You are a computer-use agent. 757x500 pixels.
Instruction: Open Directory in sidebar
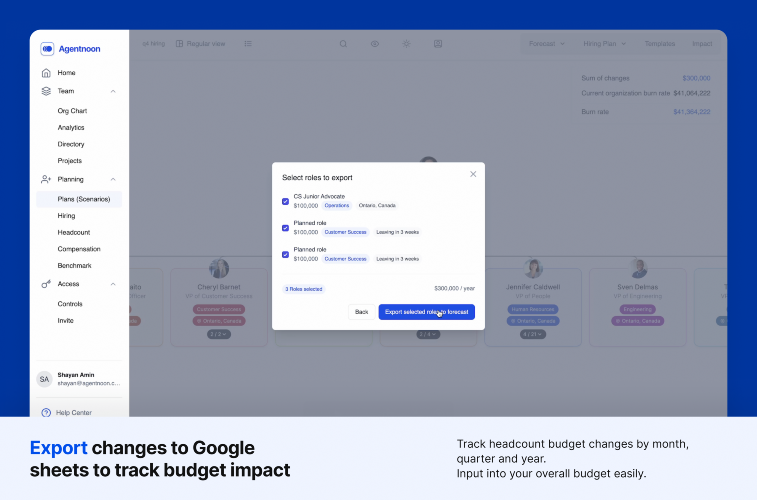coord(71,144)
